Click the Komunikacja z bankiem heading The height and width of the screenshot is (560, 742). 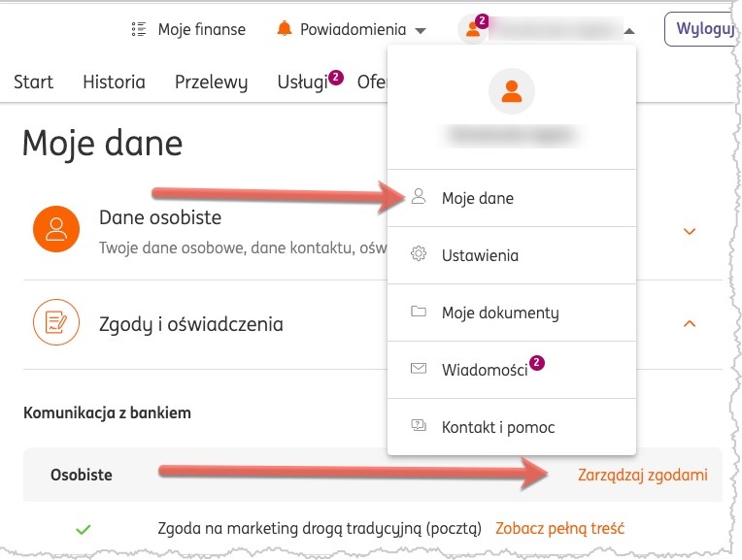(x=108, y=412)
